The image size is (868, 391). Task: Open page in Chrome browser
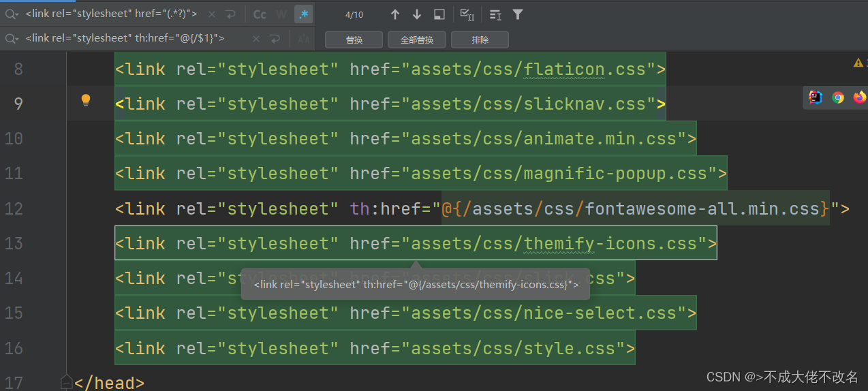click(838, 97)
